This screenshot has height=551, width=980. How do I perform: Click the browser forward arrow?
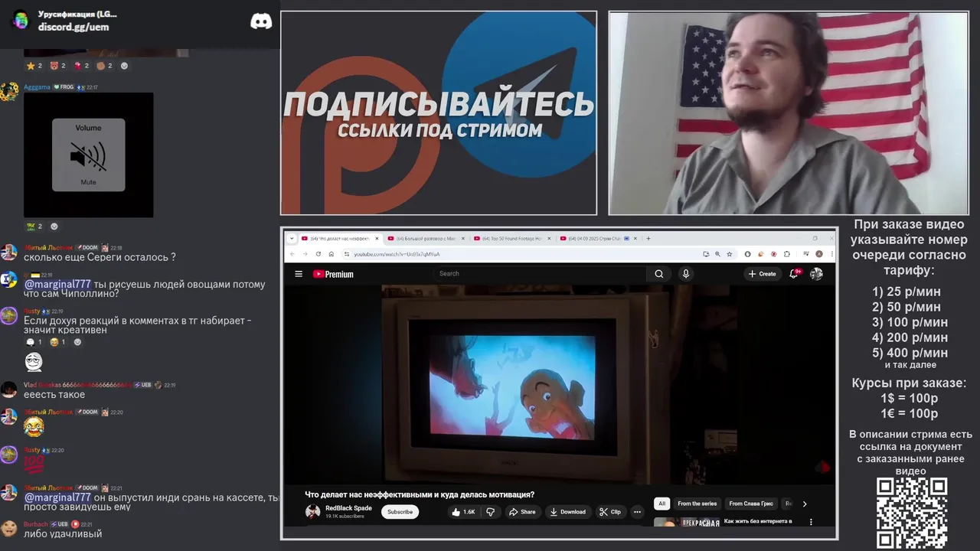pyautogui.click(x=305, y=254)
